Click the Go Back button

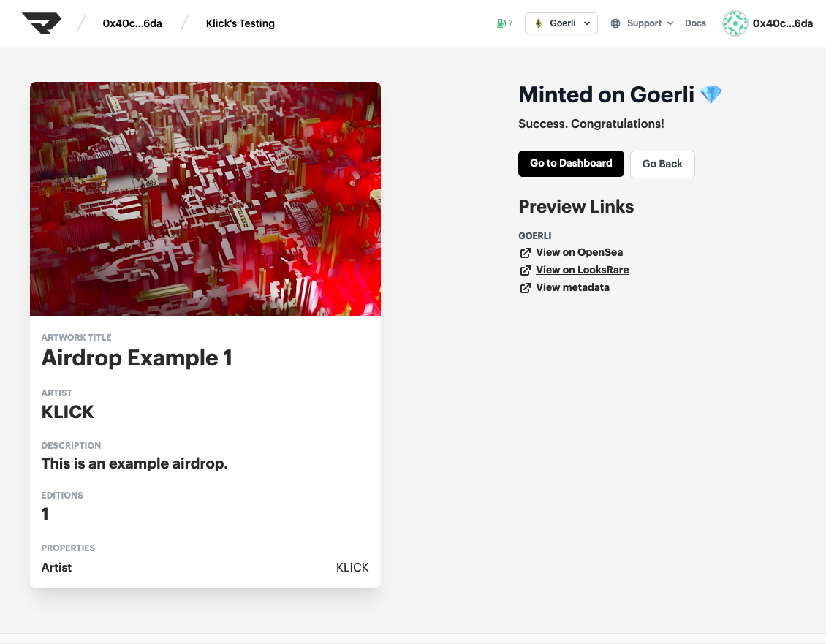[x=662, y=164]
